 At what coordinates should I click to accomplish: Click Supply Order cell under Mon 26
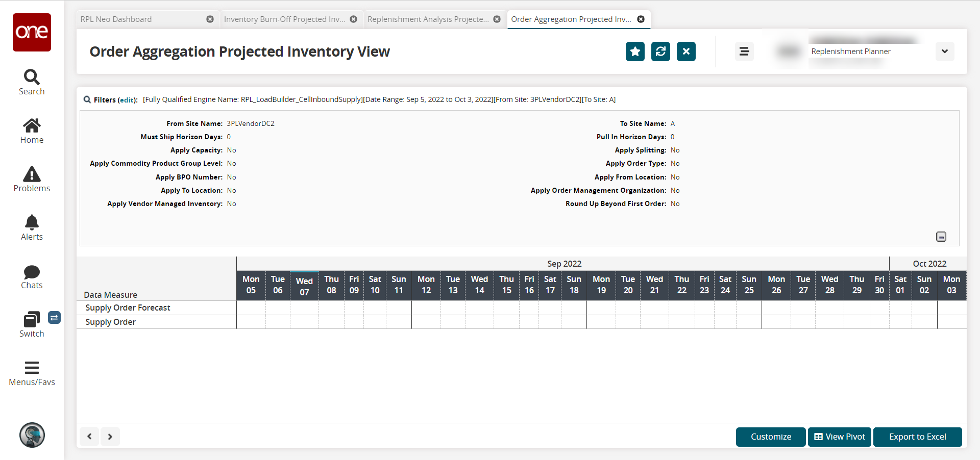click(x=776, y=322)
